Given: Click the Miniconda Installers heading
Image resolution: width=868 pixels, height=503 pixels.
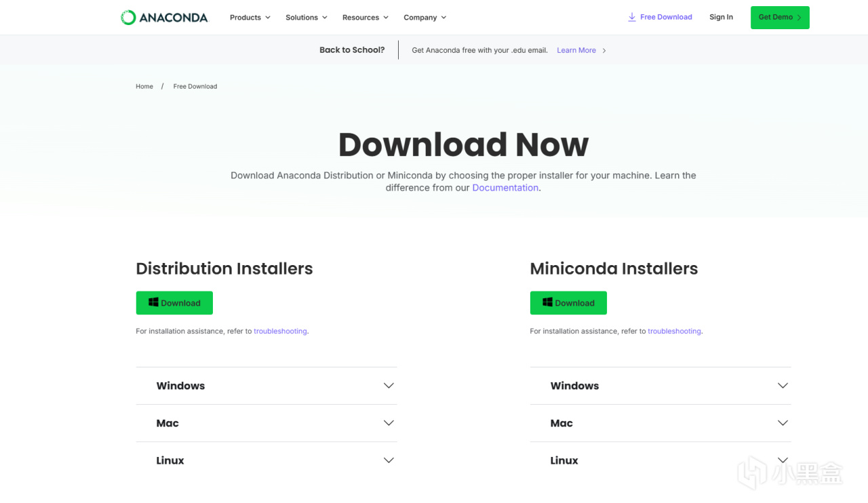Looking at the screenshot, I should [x=614, y=268].
